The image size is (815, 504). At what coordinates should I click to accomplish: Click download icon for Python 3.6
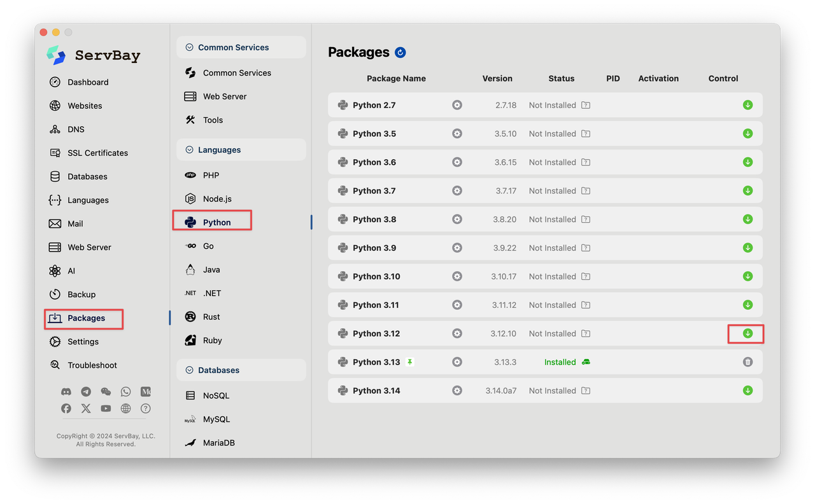748,162
